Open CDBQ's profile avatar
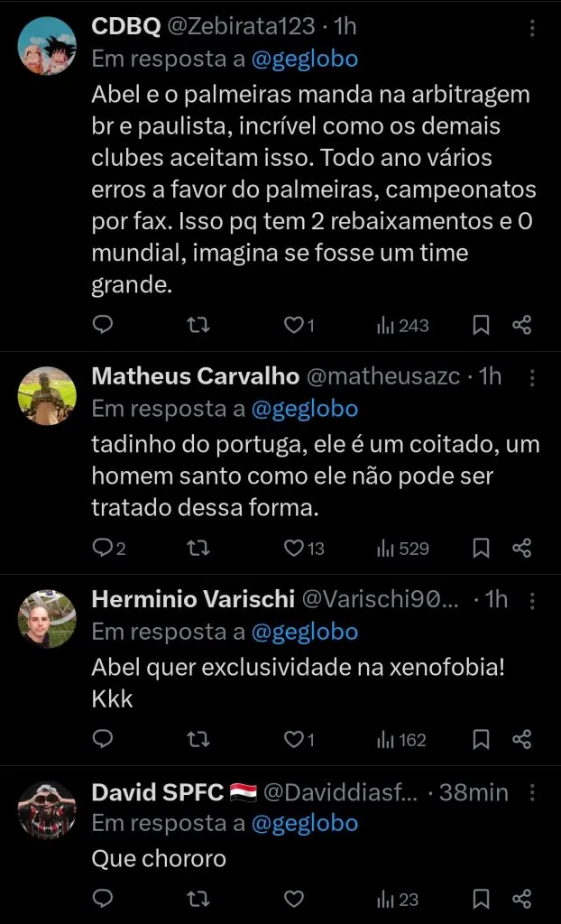561x924 pixels. coord(48,46)
